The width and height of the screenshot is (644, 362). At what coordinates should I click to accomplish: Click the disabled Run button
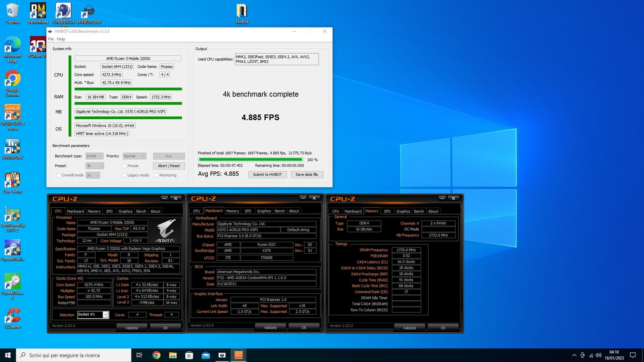169,156
